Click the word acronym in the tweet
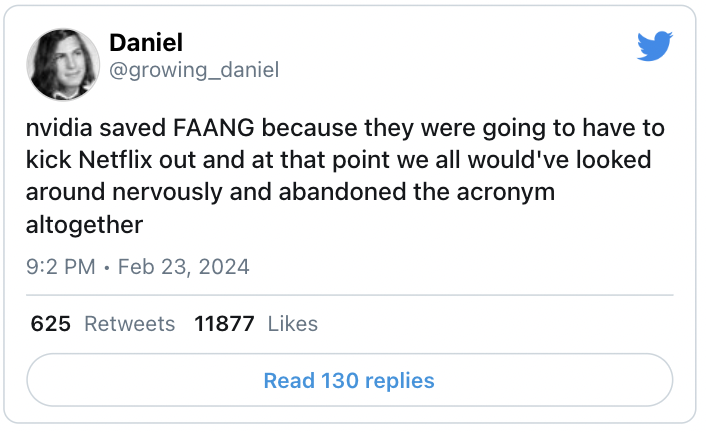This screenshot has width=706, height=432. coord(508,191)
